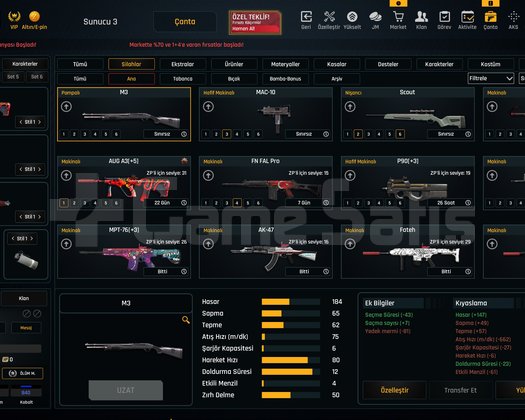525x420 pixels.
Task: Toggle slot 1 on M3 card
Action: (64, 134)
